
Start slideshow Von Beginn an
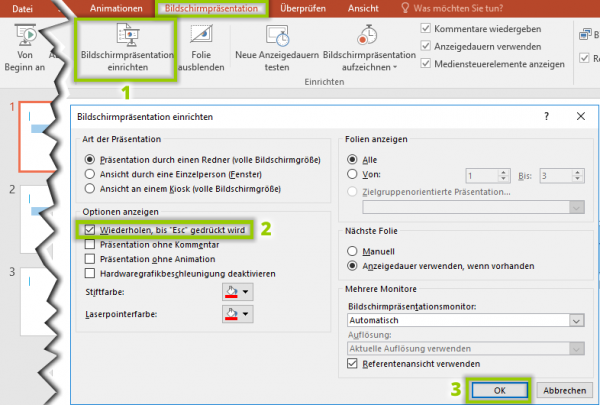point(25,48)
